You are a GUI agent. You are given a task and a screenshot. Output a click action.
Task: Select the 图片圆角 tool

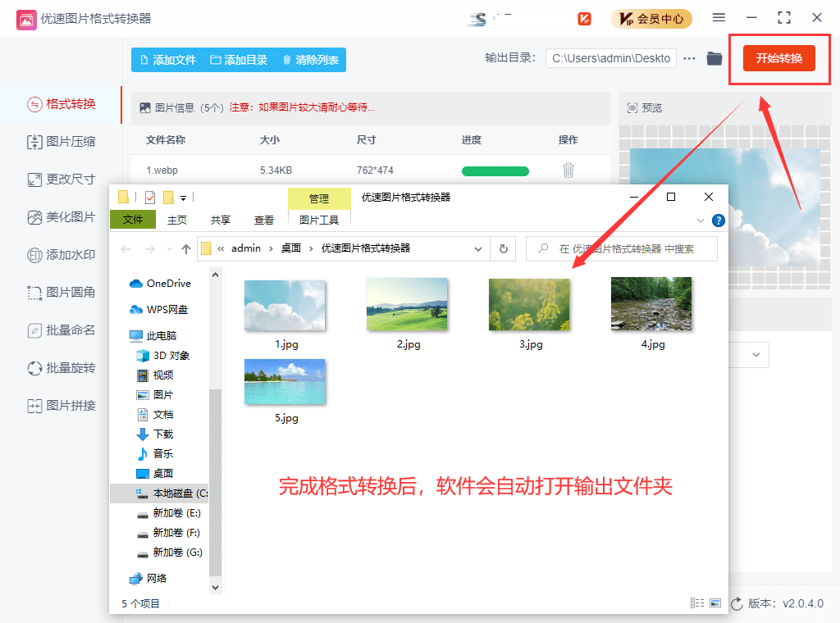click(x=62, y=292)
